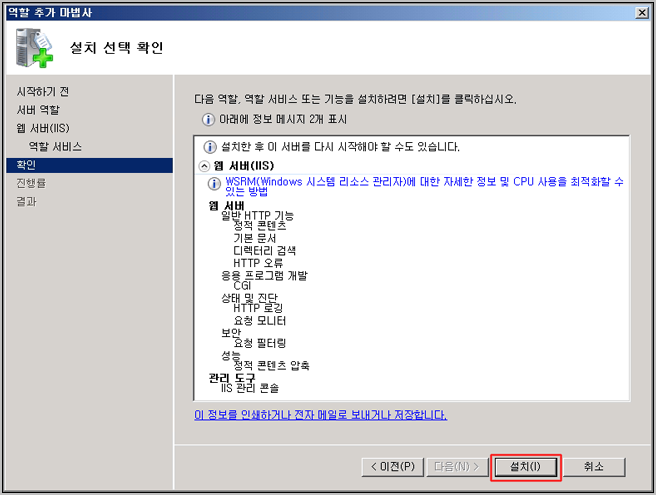Click the info icon beside restart warning message
656x495 pixels.
pos(210,147)
